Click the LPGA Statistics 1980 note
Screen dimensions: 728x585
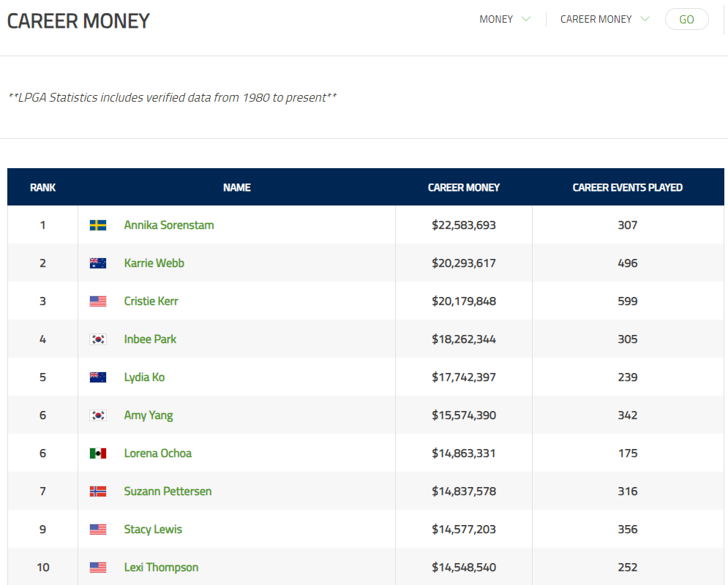click(x=172, y=97)
